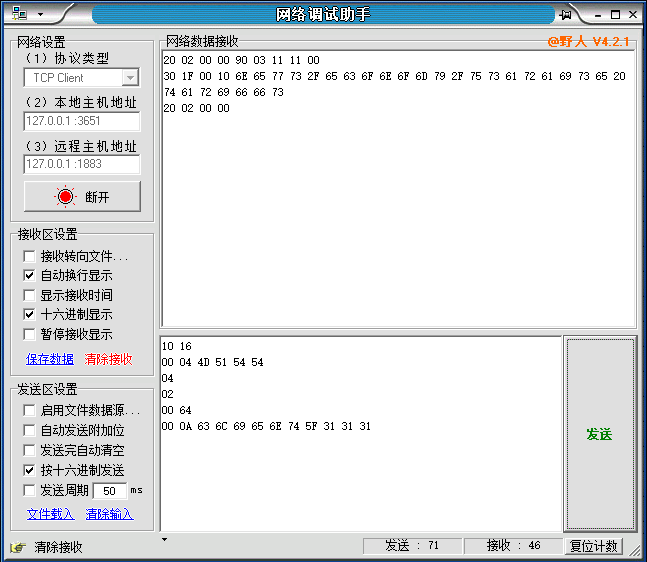Open the 协议类型 TCP Client dropdown
This screenshot has width=647, height=562.
click(130, 78)
